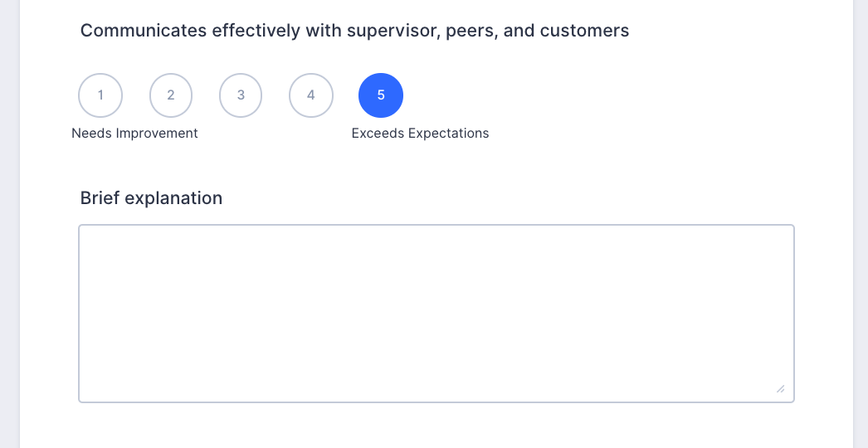Place cursor in the empty explanation box
Screen dimensions: 868x448
pyautogui.click(x=436, y=314)
